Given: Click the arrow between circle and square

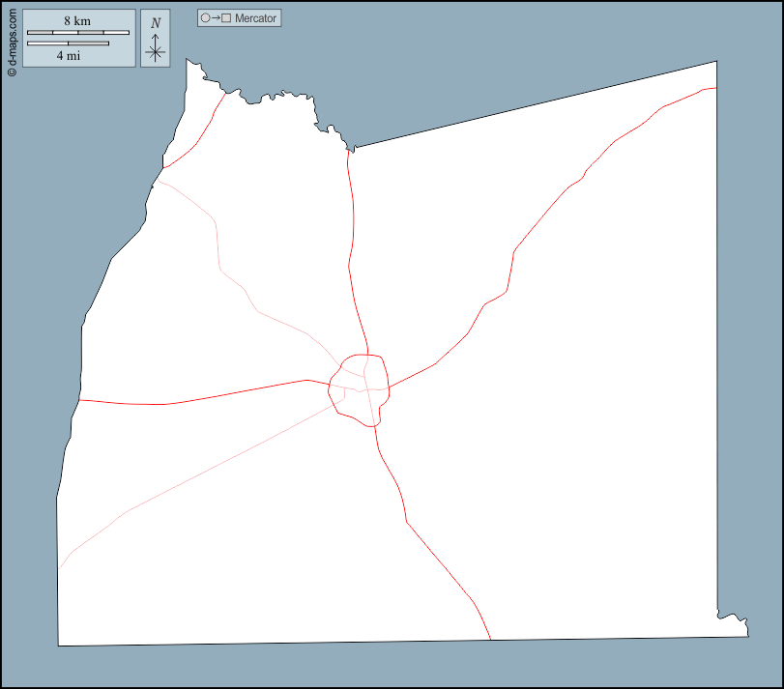Looking at the screenshot, I should pyautogui.click(x=216, y=18).
